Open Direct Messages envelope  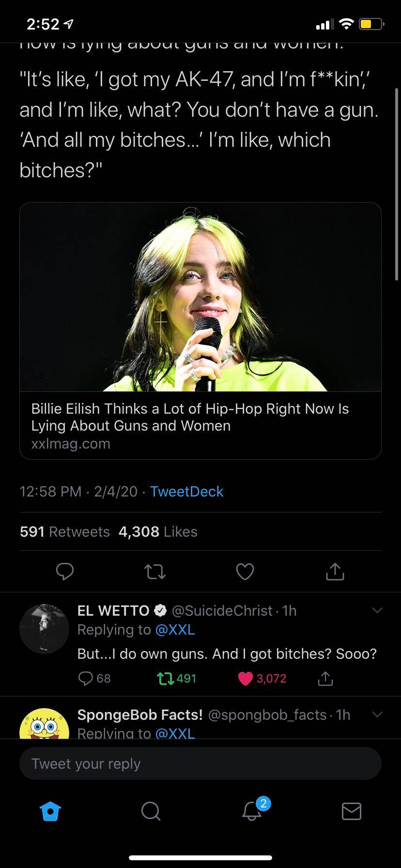pyautogui.click(x=351, y=811)
